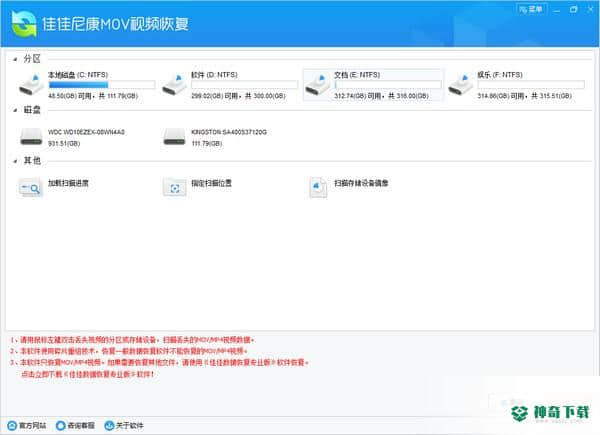600x435 pixels.
Task: Click the C: drive usage bar
Action: [x=102, y=85]
